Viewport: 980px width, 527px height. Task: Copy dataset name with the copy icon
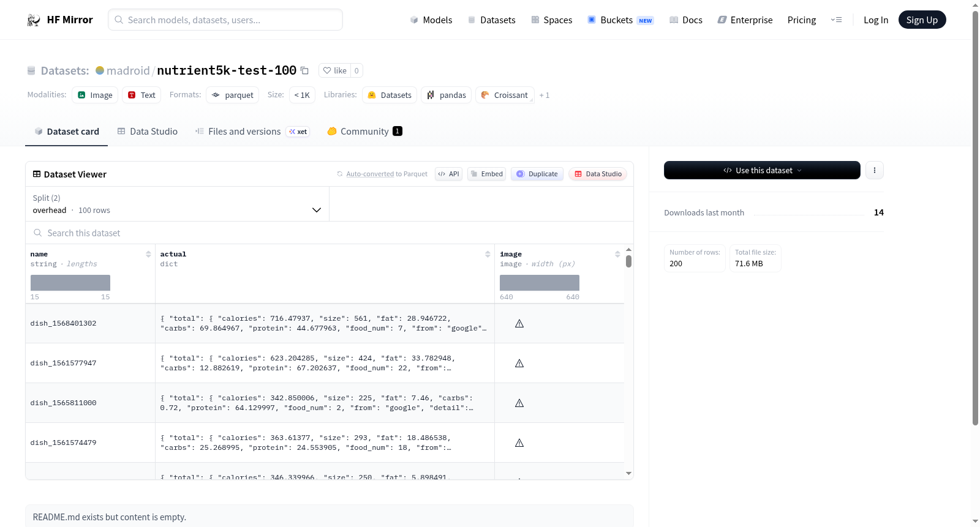304,70
